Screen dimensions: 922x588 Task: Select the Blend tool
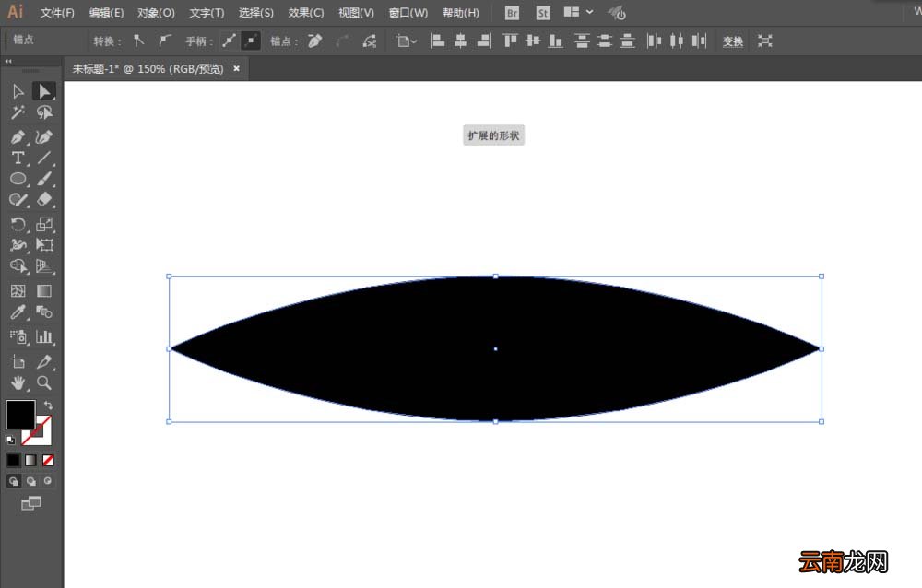44,312
